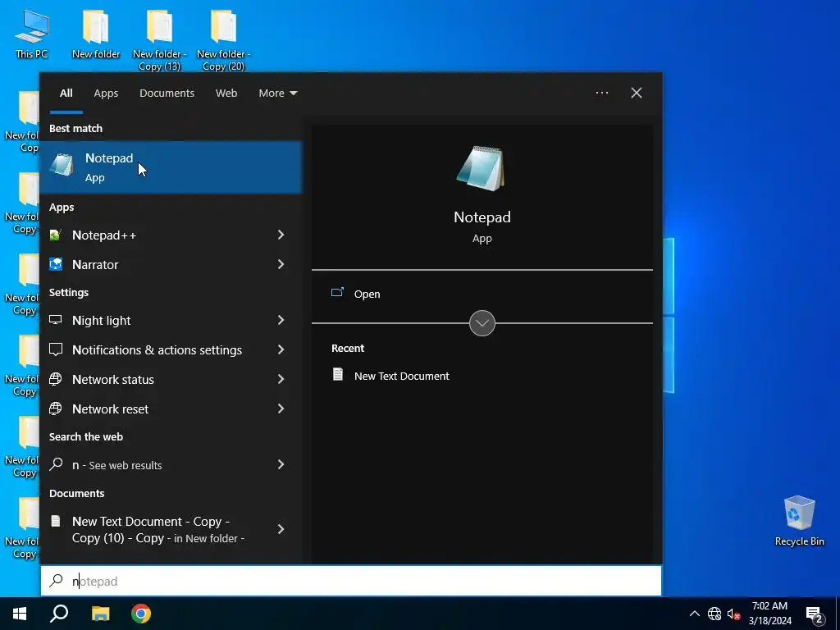Select the This PC desktop icon
This screenshot has width=840, height=630.
pyautogui.click(x=32, y=34)
